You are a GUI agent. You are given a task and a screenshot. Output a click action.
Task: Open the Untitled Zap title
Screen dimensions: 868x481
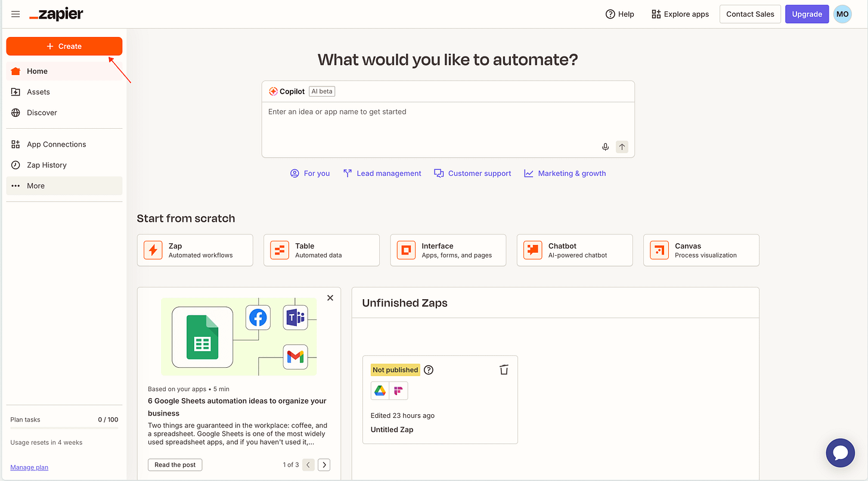pos(392,430)
